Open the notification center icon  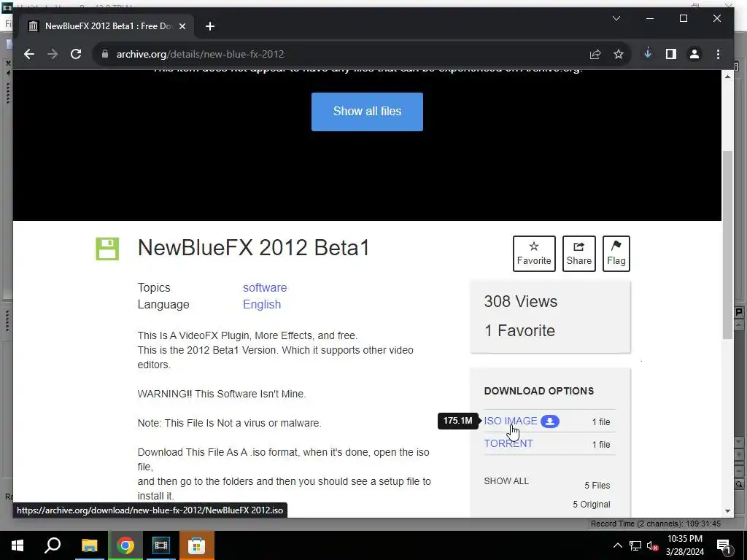tap(724, 545)
